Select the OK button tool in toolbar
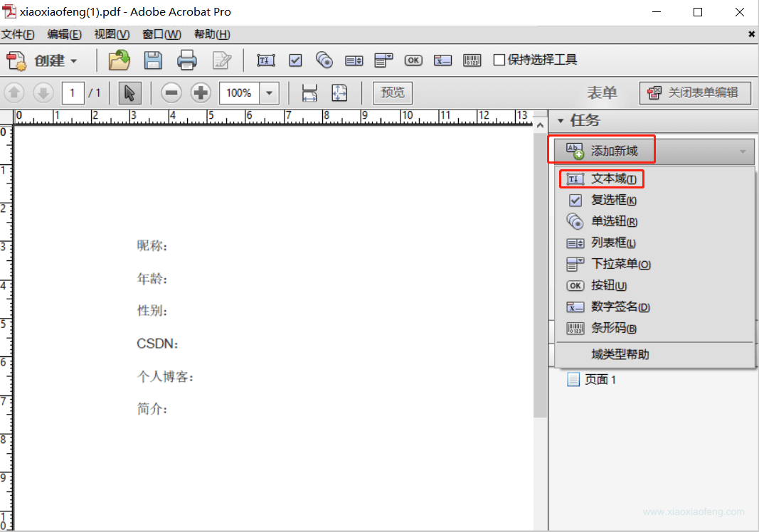Screen dimensions: 759x532 click(x=413, y=60)
